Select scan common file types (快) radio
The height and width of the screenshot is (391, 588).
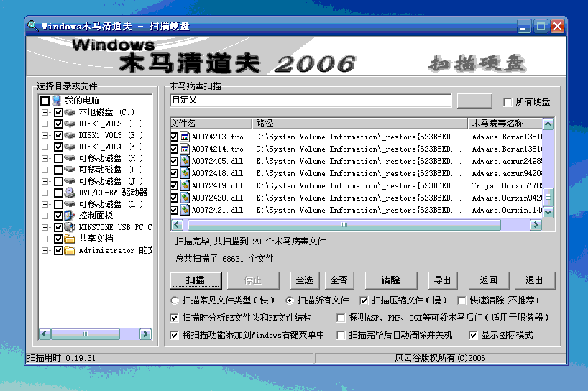click(175, 300)
